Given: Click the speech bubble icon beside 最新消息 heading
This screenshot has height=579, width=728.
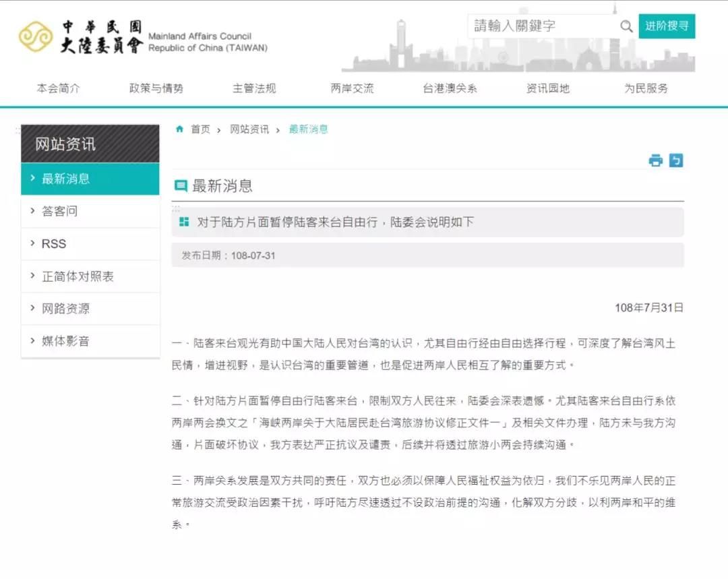Looking at the screenshot, I should (x=181, y=186).
